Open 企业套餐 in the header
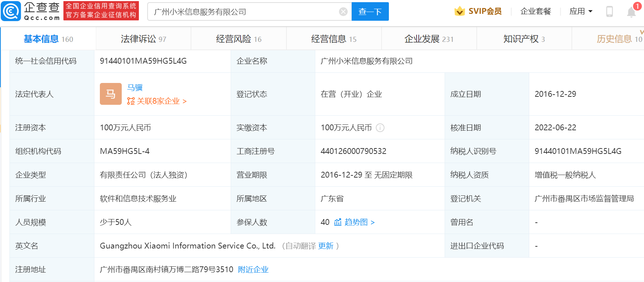Image resolution: width=644 pixels, height=282 pixels. click(535, 11)
